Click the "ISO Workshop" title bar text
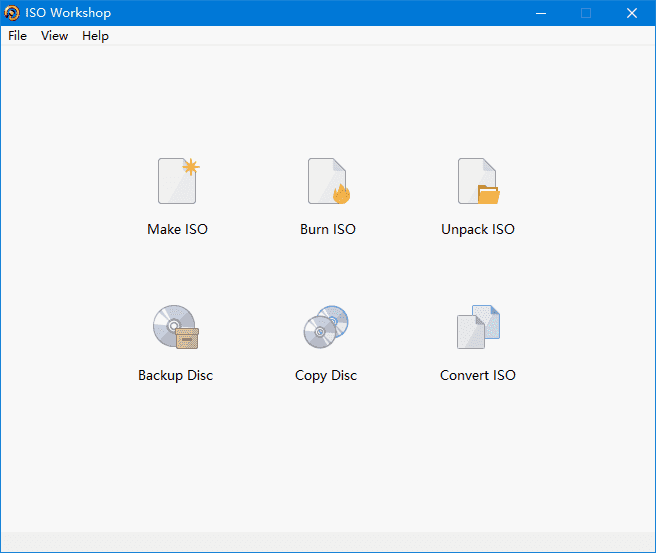 (x=68, y=13)
